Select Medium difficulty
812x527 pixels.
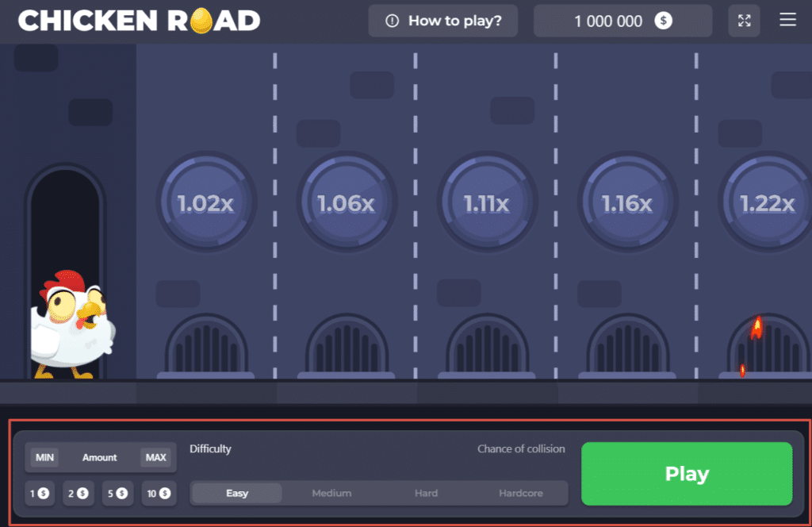click(x=331, y=493)
